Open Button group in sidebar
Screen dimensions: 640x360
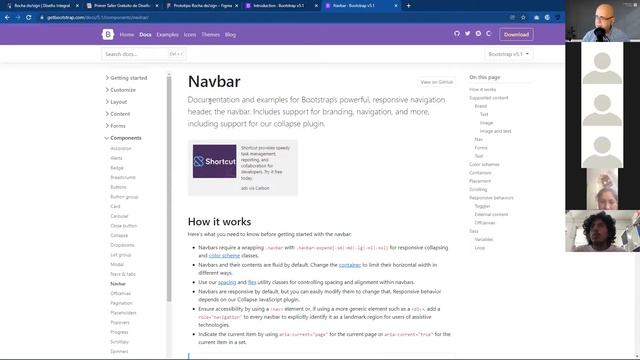(124, 197)
